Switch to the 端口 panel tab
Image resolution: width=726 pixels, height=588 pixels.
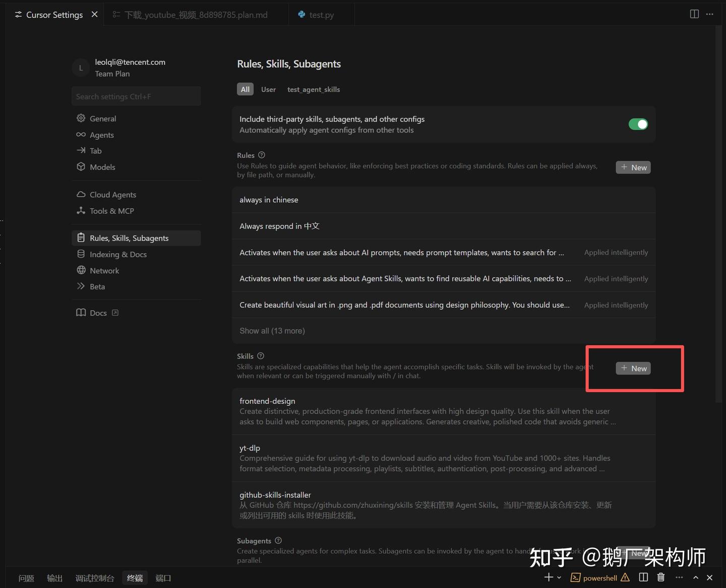pos(163,578)
